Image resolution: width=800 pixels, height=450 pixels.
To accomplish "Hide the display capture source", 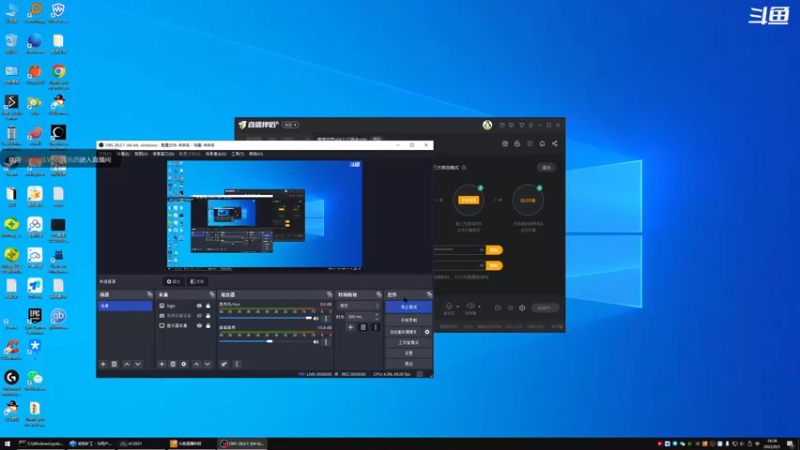I will [199, 326].
